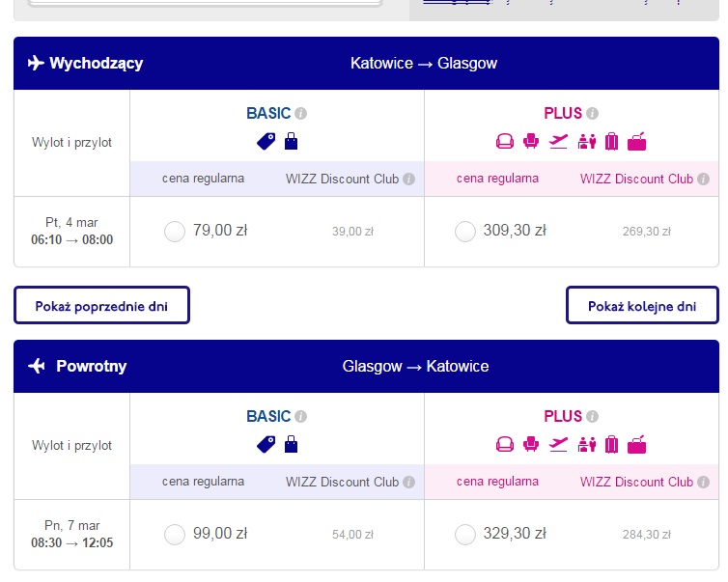
Task: Open info for outbound BASIC WIZZ Discount Club
Action: pos(408,180)
